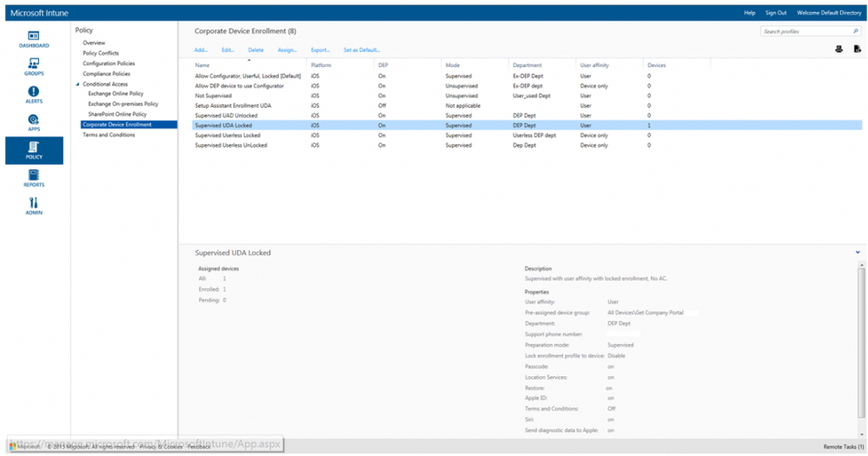
Task: Open SharePoint Online Policy
Action: click(117, 114)
